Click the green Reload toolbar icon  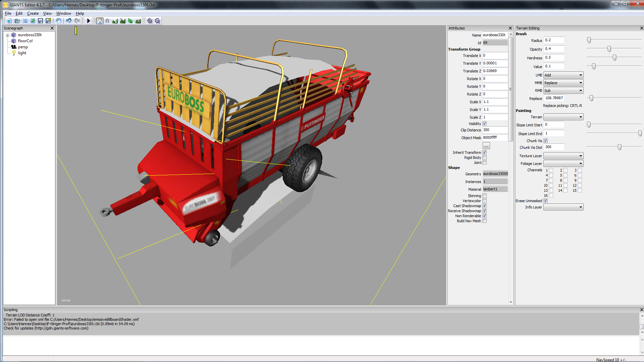pyautogui.click(x=33, y=21)
